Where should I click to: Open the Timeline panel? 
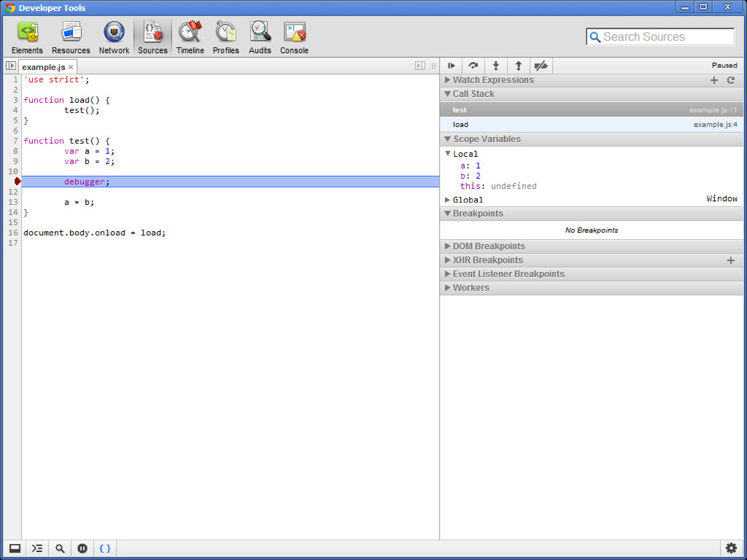(190, 38)
